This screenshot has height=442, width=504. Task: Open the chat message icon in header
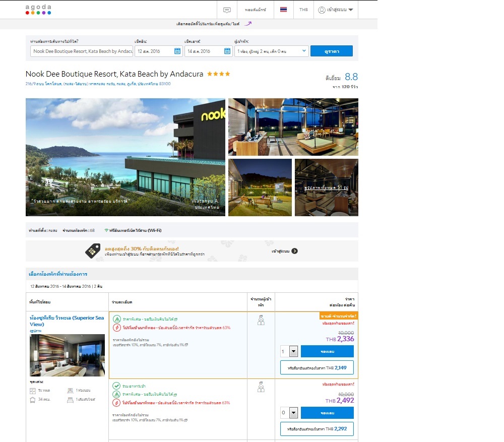coord(227,10)
